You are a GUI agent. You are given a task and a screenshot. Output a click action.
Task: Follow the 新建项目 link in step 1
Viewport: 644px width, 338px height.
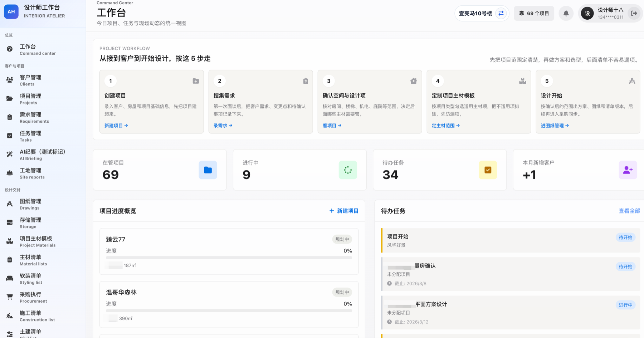[116, 126]
